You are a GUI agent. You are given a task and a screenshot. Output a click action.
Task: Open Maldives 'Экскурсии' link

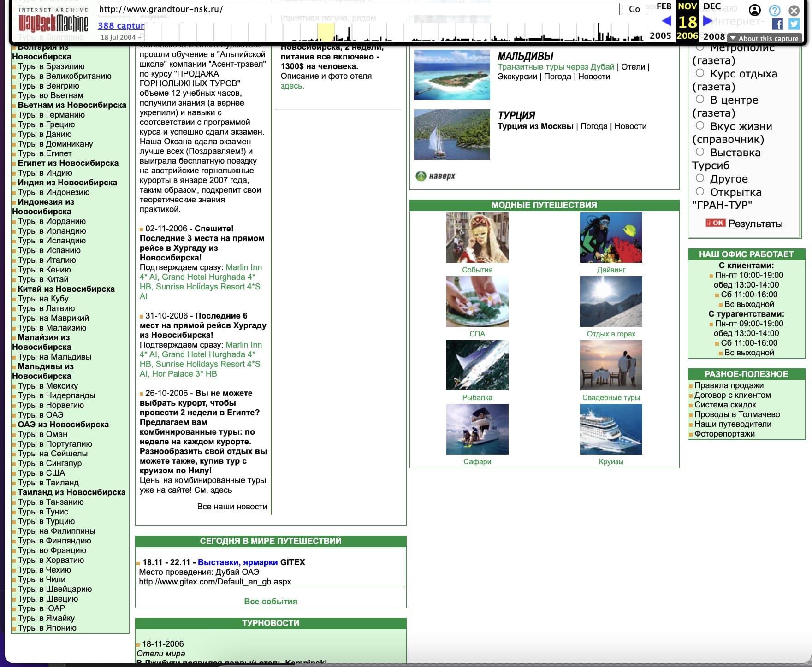point(517,77)
